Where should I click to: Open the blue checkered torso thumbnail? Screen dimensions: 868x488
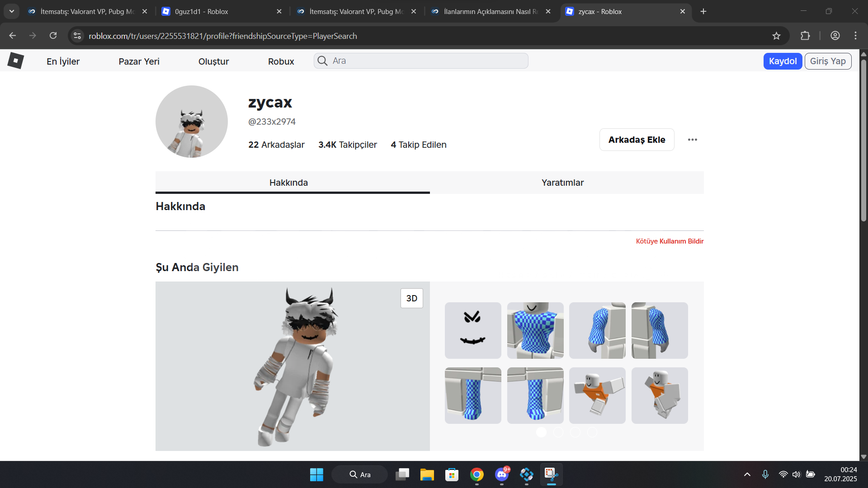(x=535, y=330)
